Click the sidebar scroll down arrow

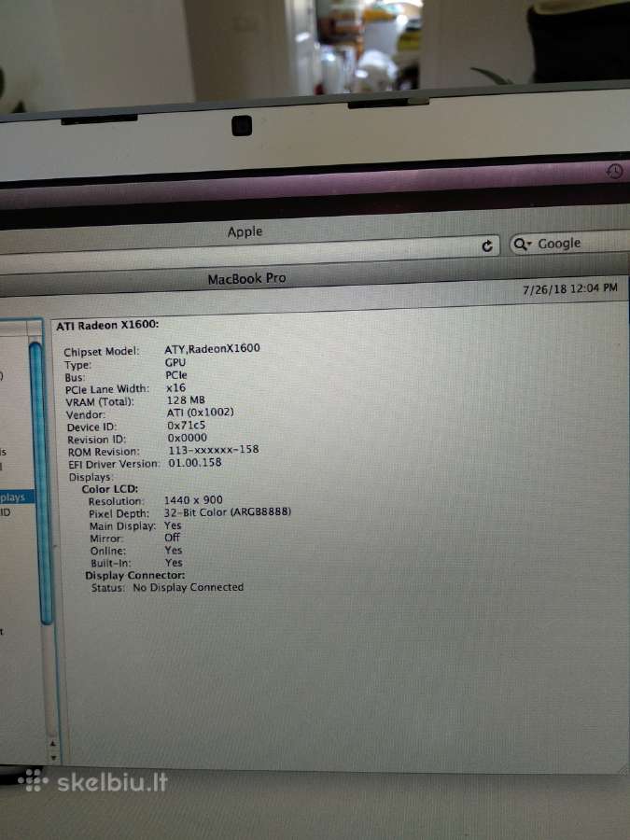[53, 757]
